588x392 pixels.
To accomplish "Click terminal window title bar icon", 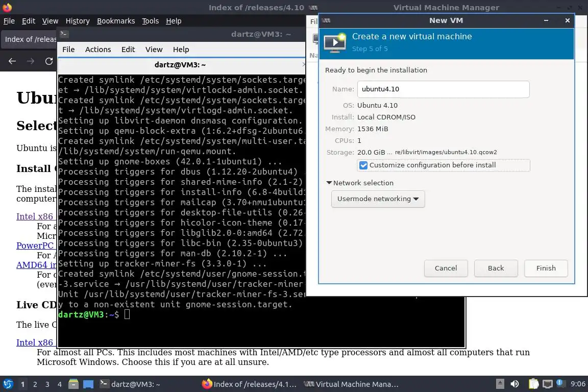I will click(x=64, y=34).
